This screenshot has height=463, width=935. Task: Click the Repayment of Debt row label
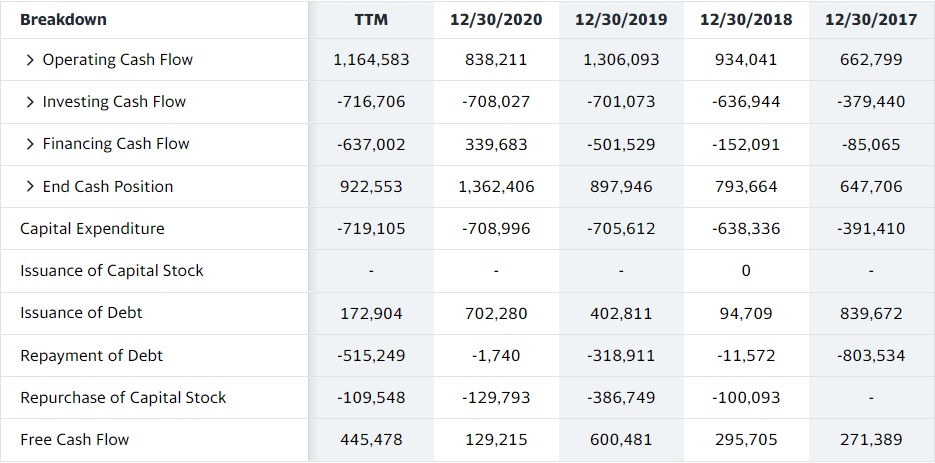point(91,356)
